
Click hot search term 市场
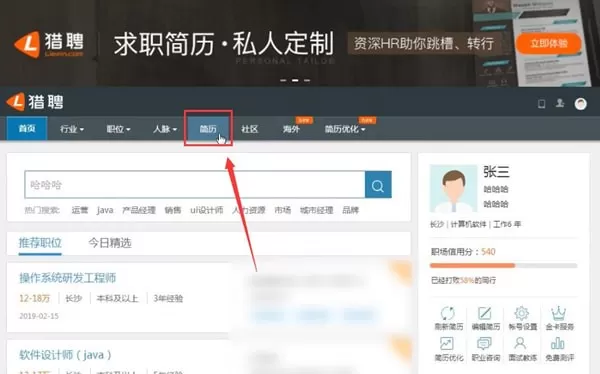[x=283, y=210]
